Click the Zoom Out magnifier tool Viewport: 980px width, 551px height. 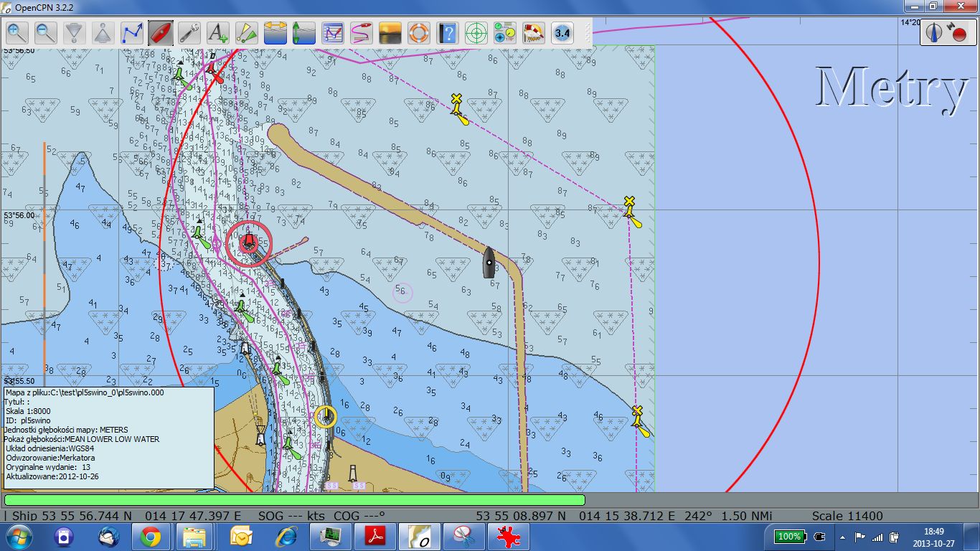[47, 33]
